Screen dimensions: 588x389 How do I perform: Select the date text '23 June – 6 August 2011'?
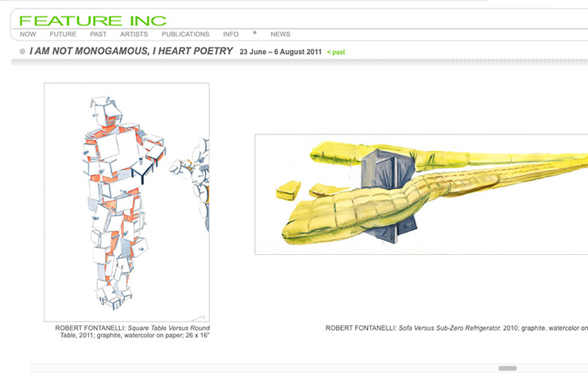point(280,52)
